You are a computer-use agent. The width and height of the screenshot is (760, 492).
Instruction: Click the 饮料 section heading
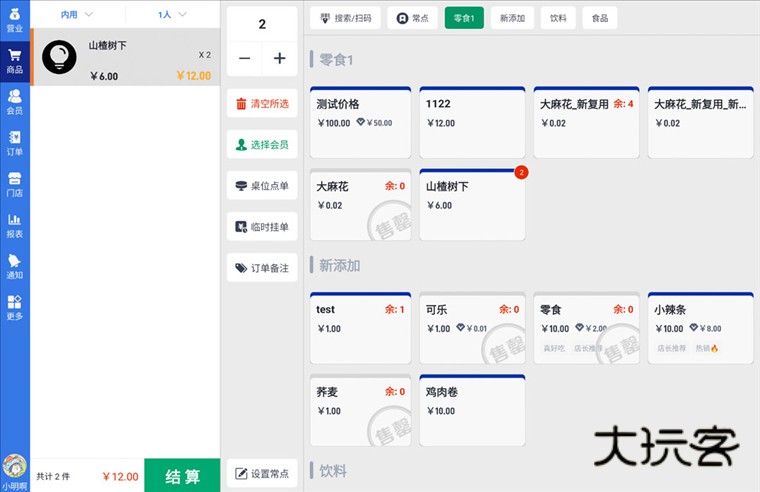click(x=332, y=471)
